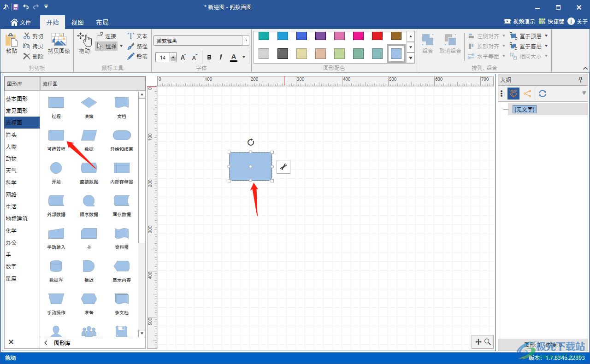Click the Paste (粘贴) icon
This screenshot has height=364, width=590.
(11, 40)
